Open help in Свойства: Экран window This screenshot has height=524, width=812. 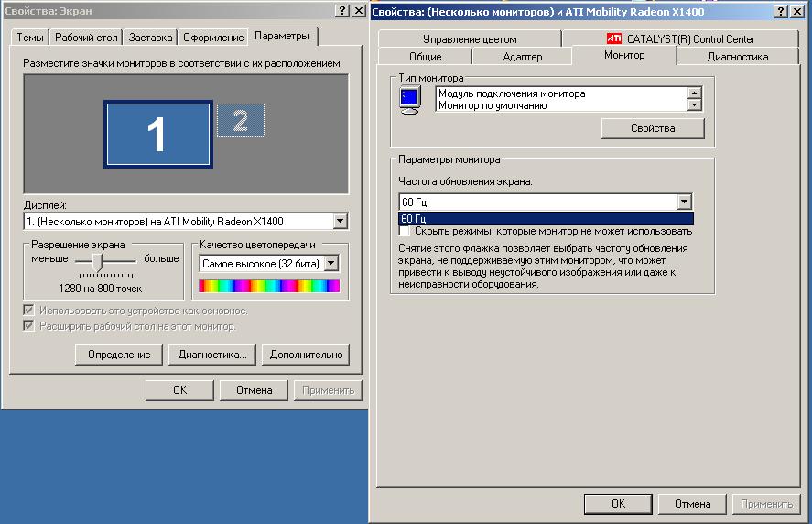coord(341,10)
